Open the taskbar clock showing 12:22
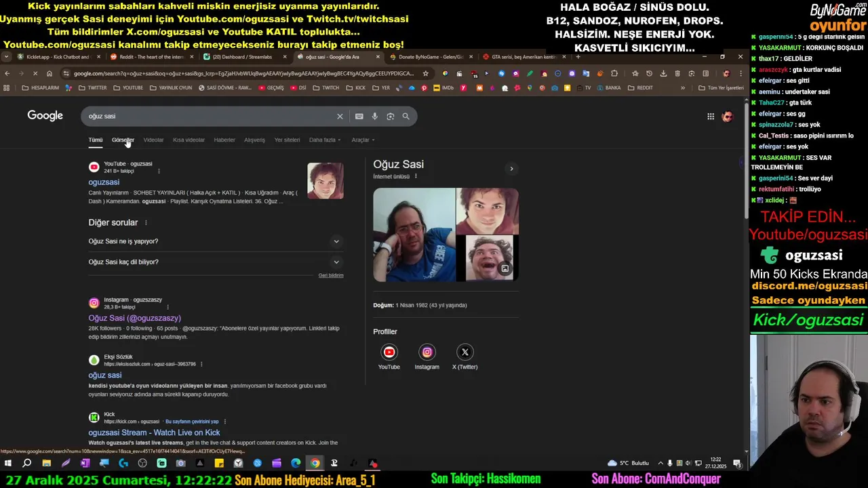This screenshot has width=868, height=488. point(717,464)
